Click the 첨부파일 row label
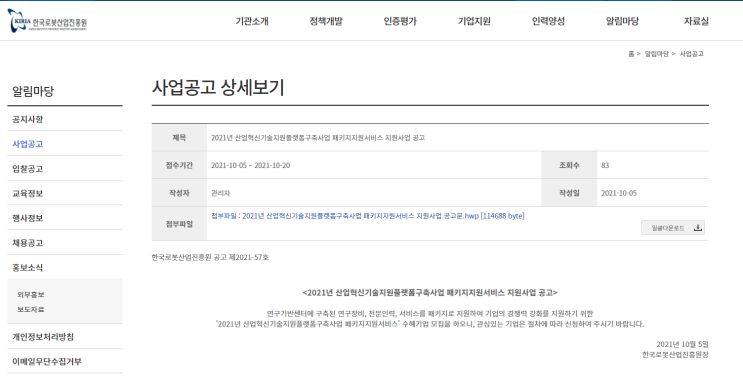This screenshot has width=743, height=389. click(x=179, y=224)
